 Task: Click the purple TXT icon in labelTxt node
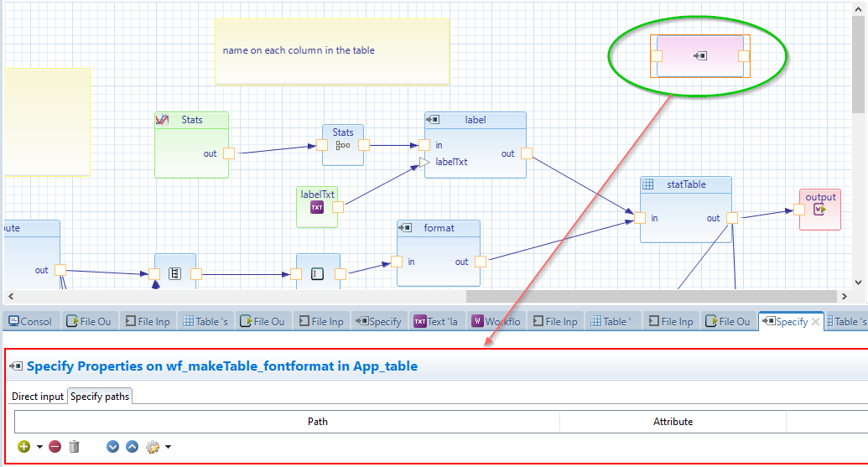point(317,207)
